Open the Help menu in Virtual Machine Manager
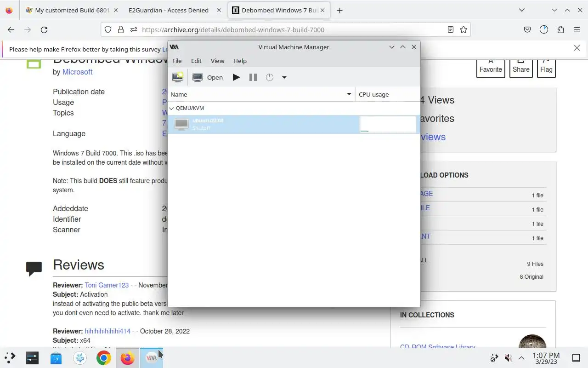 click(240, 61)
